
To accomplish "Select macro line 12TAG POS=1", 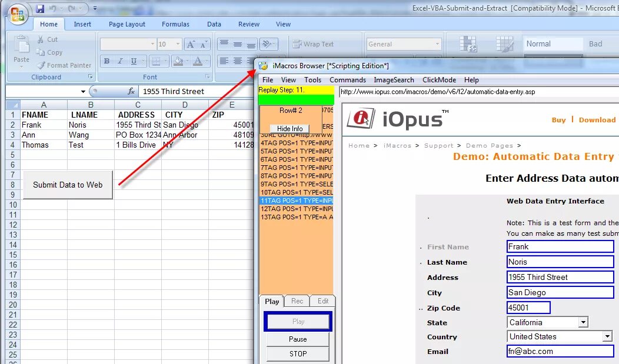I will 297,209.
